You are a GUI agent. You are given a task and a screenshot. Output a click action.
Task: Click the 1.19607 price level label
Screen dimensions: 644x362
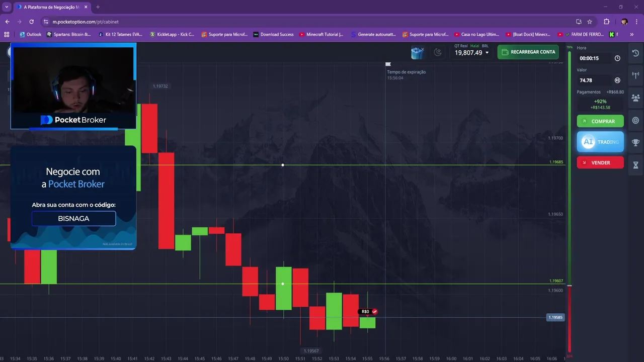[x=556, y=281]
